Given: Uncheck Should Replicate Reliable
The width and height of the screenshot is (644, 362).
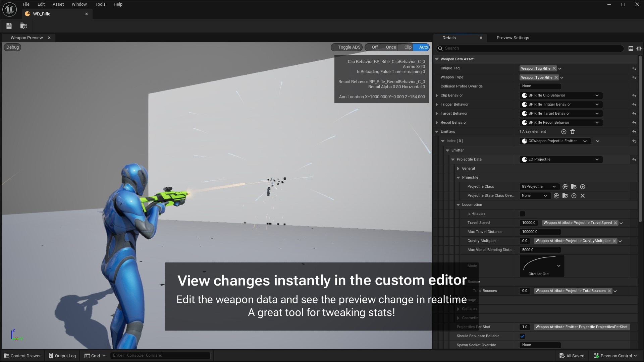Looking at the screenshot, I should click(x=522, y=336).
